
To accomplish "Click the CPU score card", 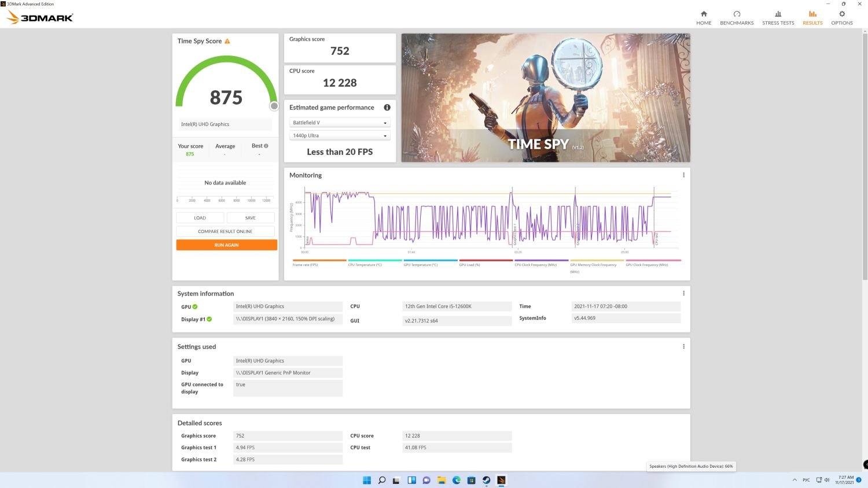I will click(x=340, y=79).
